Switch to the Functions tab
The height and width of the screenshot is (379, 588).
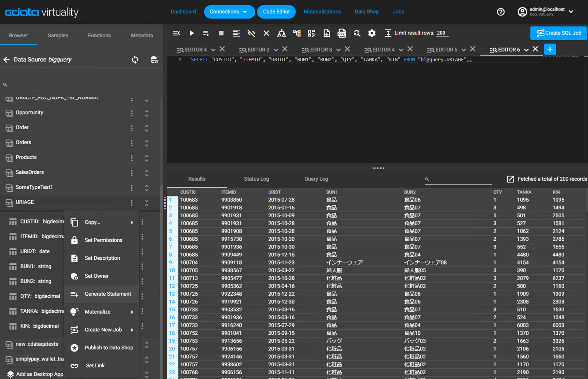pyautogui.click(x=99, y=35)
